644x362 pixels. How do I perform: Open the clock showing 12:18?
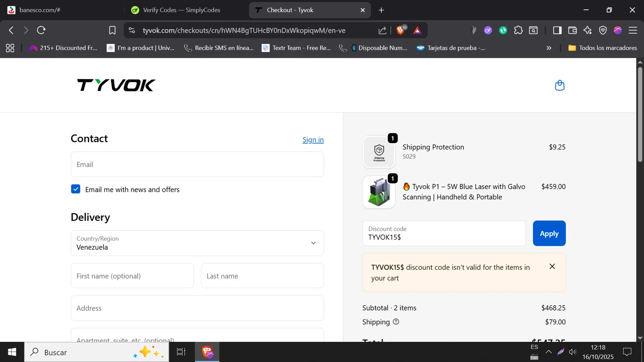598,352
